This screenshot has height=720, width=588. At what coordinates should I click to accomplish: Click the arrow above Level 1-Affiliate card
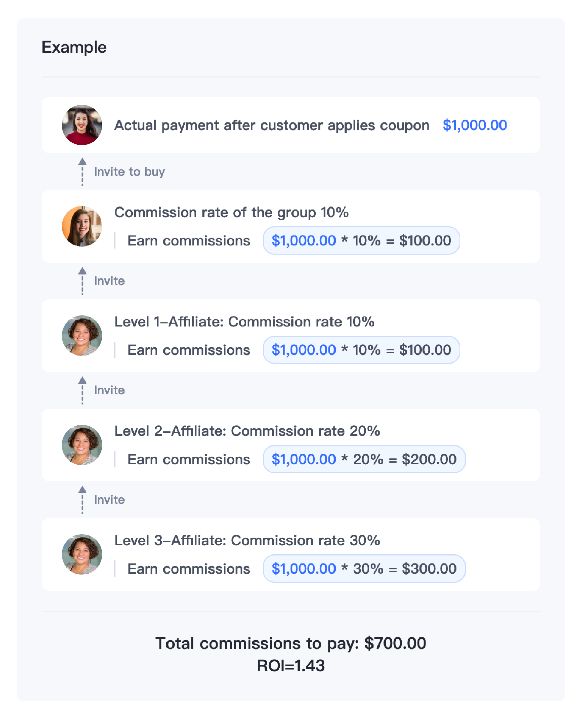click(82, 281)
